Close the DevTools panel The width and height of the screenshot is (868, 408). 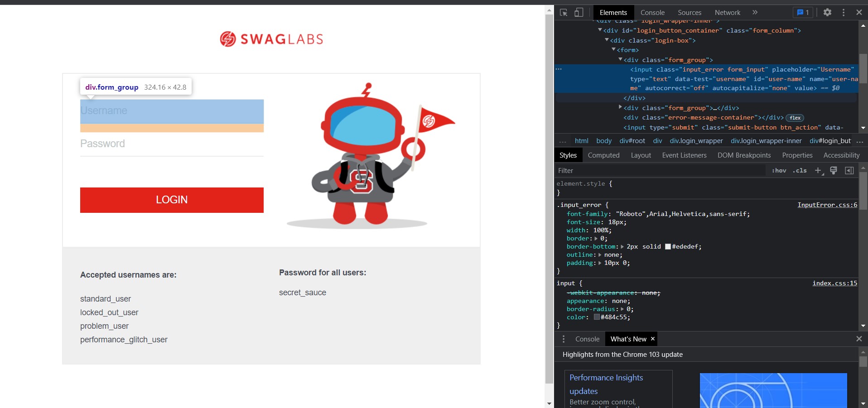859,13
